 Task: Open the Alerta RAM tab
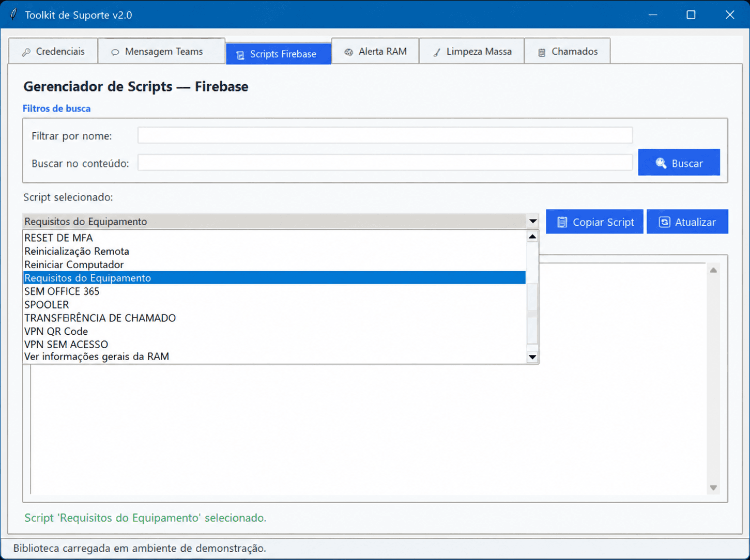coord(375,51)
